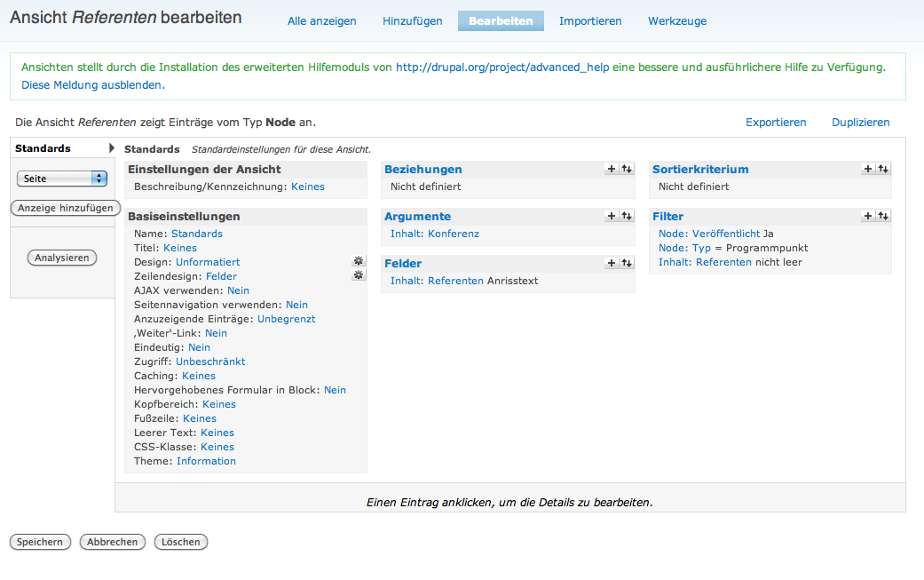Image resolution: width=924 pixels, height=580 pixels.
Task: Click the rearrange icon for Beziehungen
Action: click(x=626, y=169)
